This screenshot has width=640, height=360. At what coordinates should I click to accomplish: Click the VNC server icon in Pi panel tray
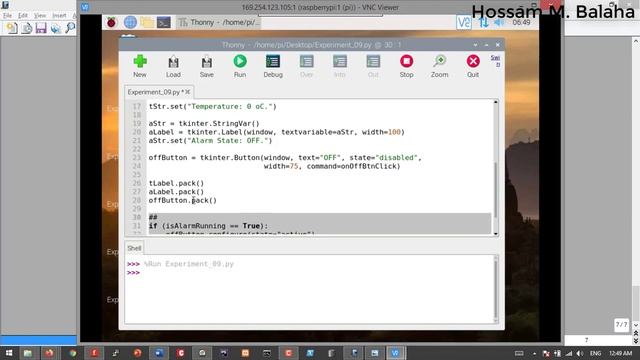pyautogui.click(x=464, y=22)
